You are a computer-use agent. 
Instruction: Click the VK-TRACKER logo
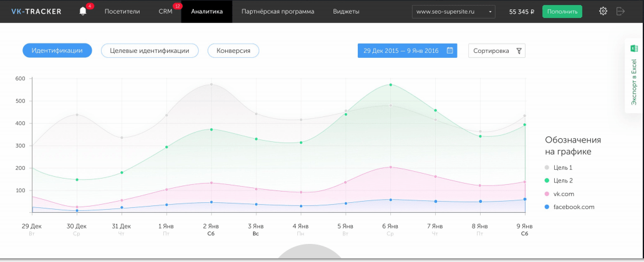pyautogui.click(x=36, y=11)
